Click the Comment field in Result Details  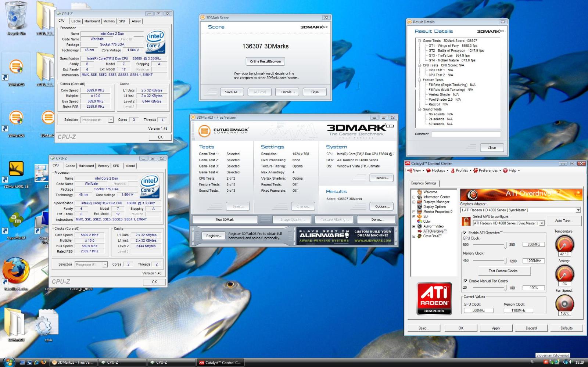pos(466,134)
